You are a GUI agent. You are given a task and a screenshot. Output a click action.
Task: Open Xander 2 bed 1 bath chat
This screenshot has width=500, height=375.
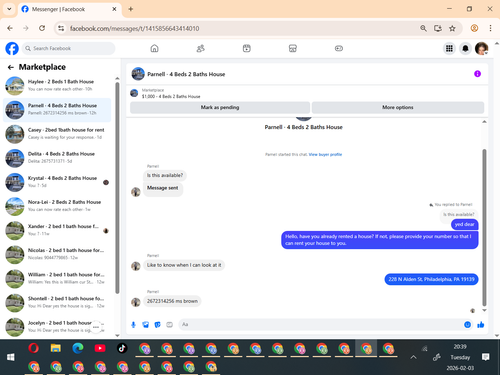(x=57, y=230)
